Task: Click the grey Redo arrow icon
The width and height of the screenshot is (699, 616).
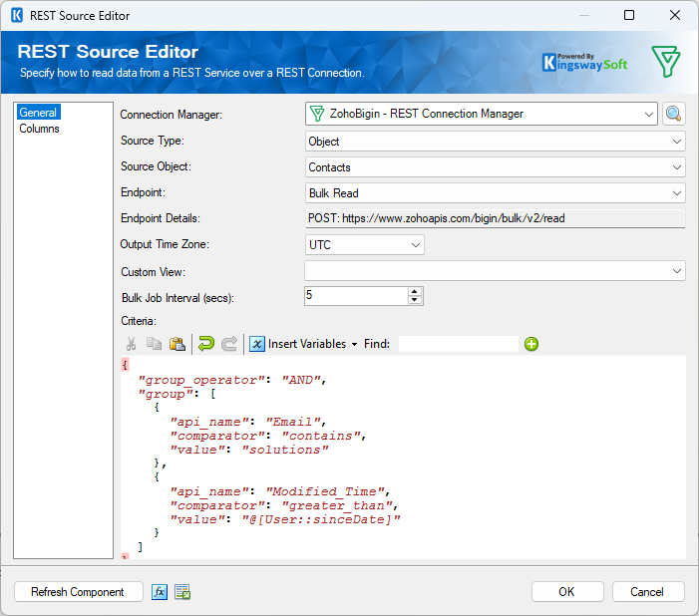Action: tap(229, 344)
